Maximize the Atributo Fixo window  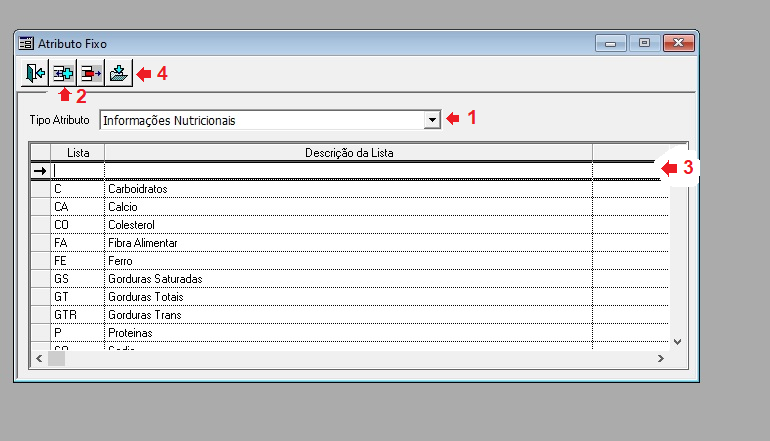[644, 43]
